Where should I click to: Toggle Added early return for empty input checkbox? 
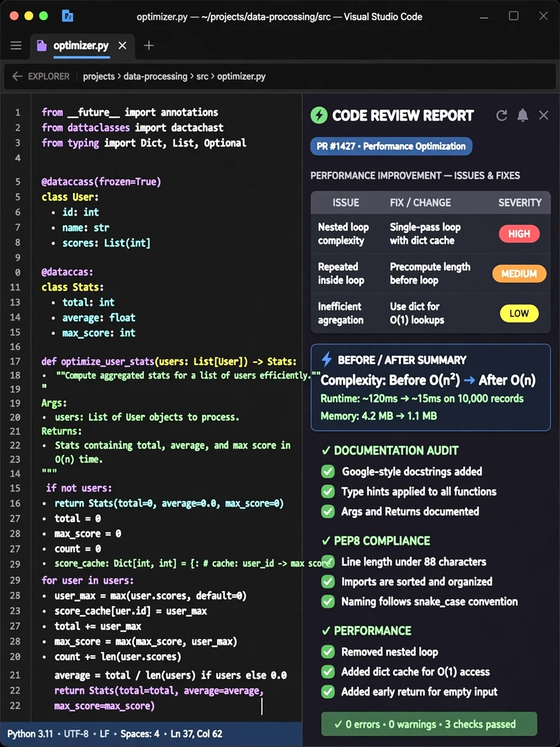click(x=328, y=692)
